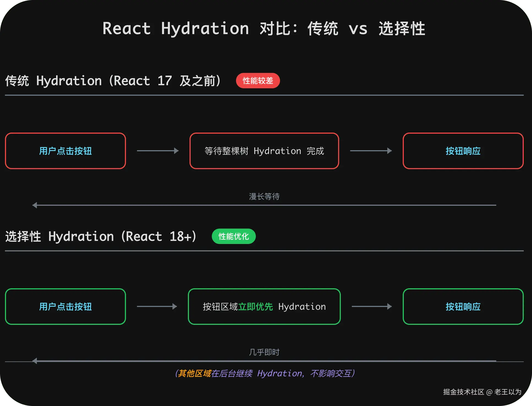532x406 pixels.
Task: Click the arrow before red 按钮响应 box
Action: click(x=371, y=151)
